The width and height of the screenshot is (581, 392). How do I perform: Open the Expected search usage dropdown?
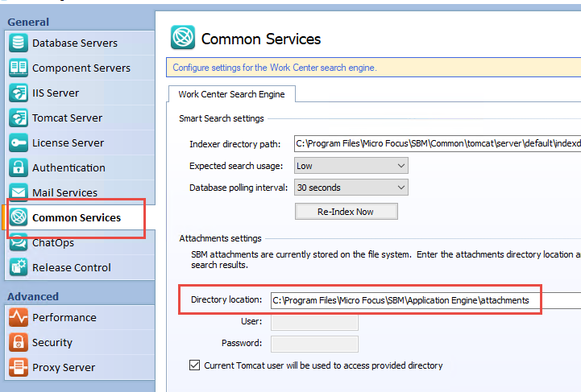351,166
